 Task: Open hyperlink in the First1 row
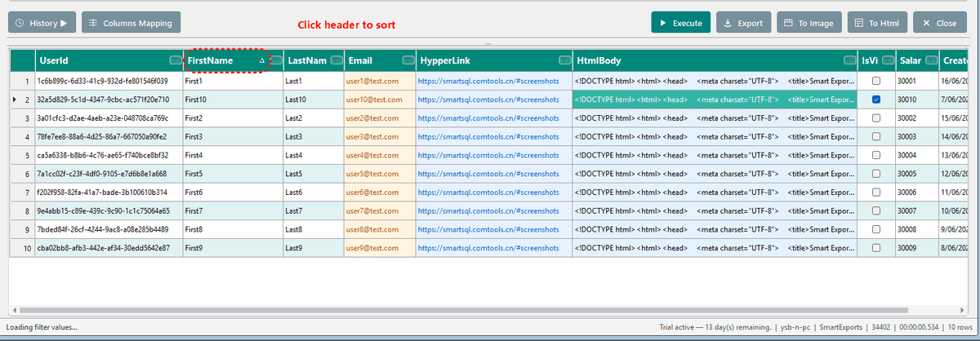point(488,81)
